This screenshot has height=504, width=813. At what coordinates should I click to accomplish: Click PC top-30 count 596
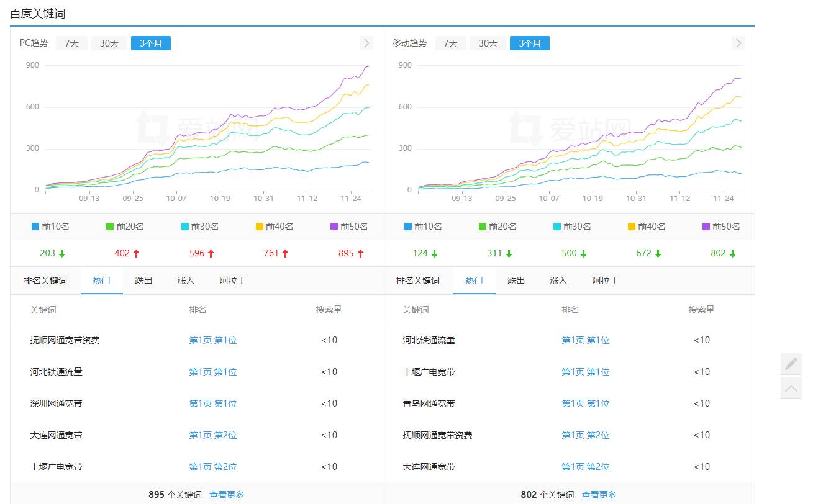pos(197,253)
